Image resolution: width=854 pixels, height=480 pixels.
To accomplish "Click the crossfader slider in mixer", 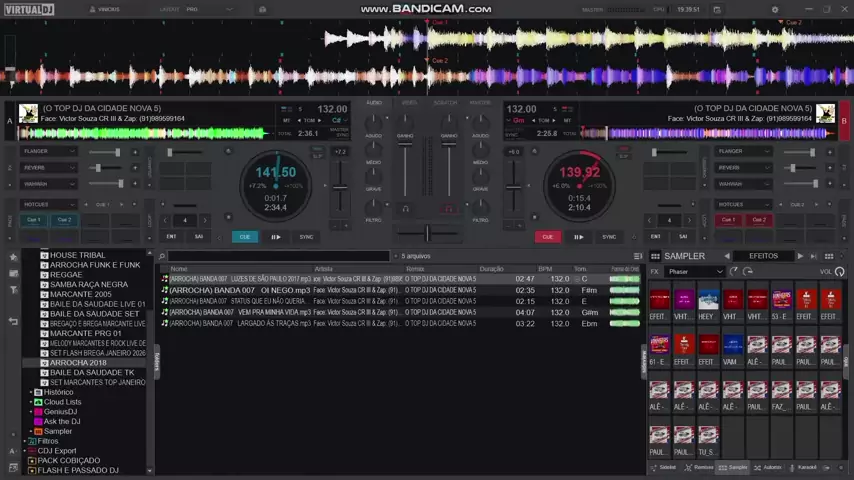I will (x=427, y=233).
